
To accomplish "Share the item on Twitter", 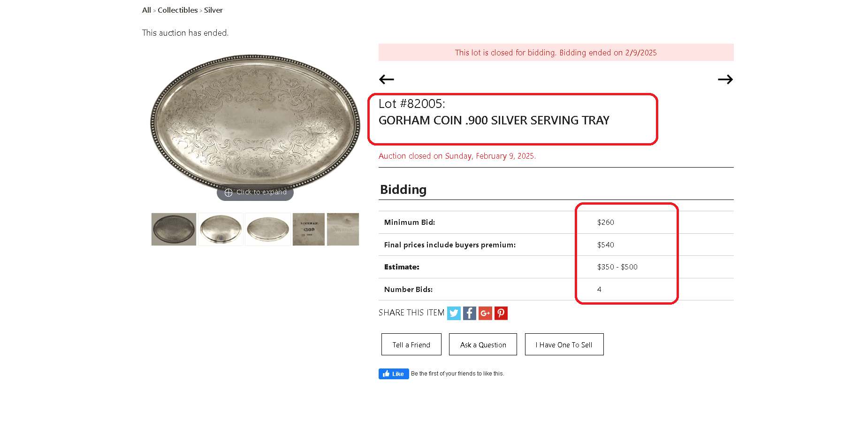I will pos(454,313).
